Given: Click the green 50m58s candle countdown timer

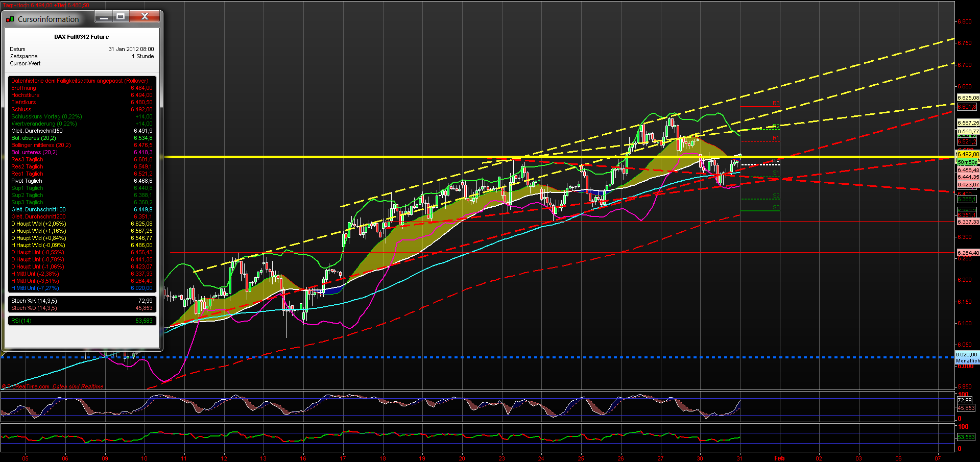Looking at the screenshot, I should [967, 161].
